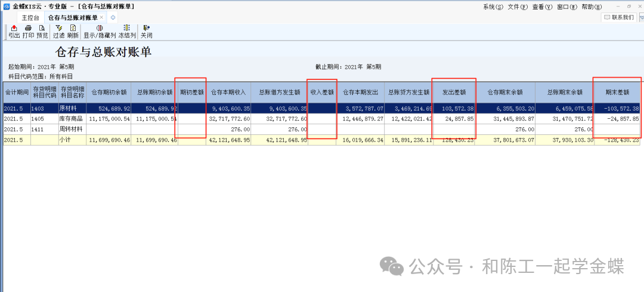The height and width of the screenshot is (292, 644).
Task: Open the 系统(S) menu
Action: pyautogui.click(x=493, y=7)
